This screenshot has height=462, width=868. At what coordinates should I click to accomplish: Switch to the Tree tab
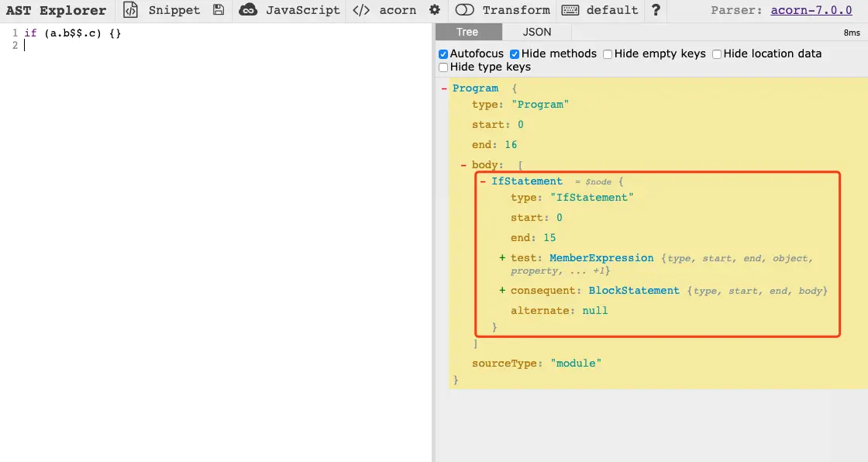pyautogui.click(x=468, y=32)
